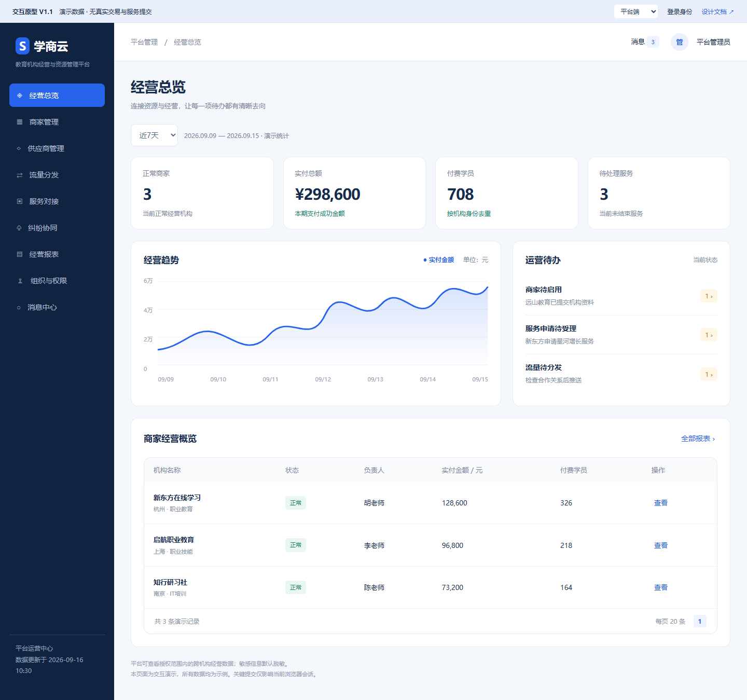Image resolution: width=747 pixels, height=700 pixels.
Task: Click the message count badge 3
Action: coord(653,42)
